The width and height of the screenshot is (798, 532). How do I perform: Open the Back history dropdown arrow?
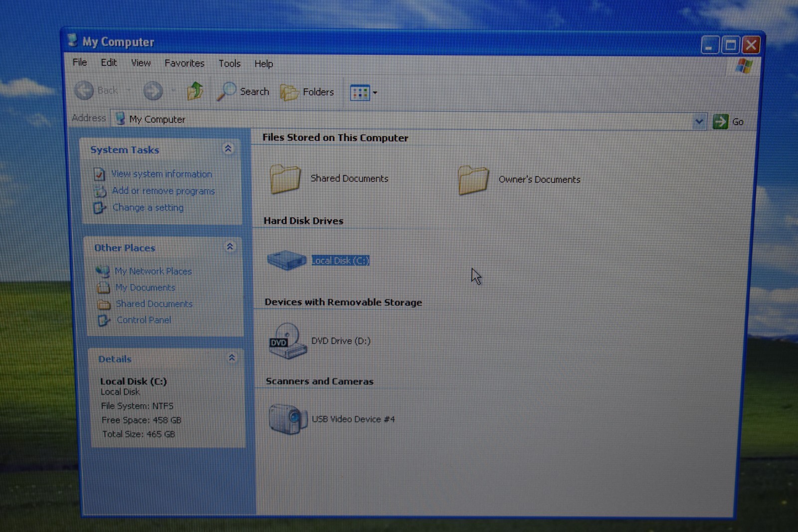pyautogui.click(x=129, y=90)
